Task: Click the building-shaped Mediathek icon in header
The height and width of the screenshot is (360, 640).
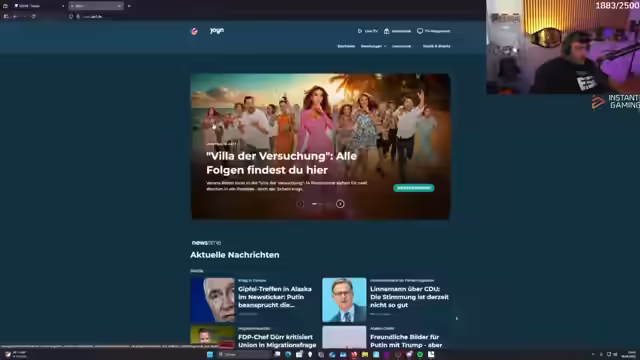Action: pyautogui.click(x=387, y=31)
